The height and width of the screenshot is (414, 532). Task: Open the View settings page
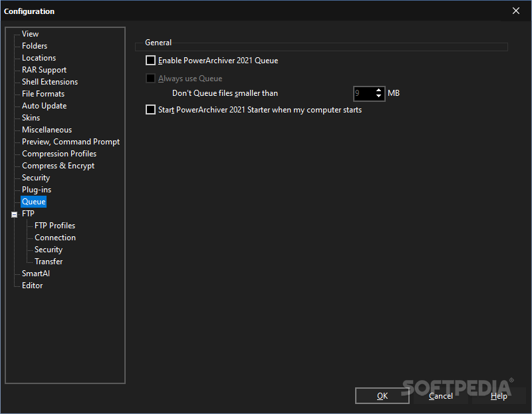point(30,34)
